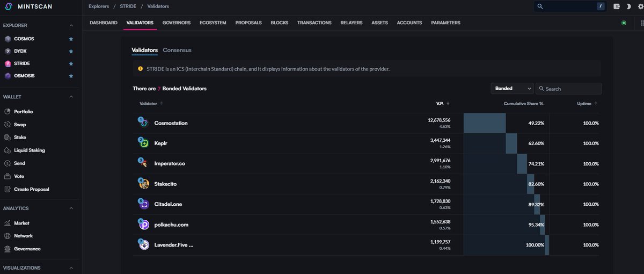The height and width of the screenshot is (274, 644).
Task: Sort by Uptime column header
Action: click(x=587, y=103)
